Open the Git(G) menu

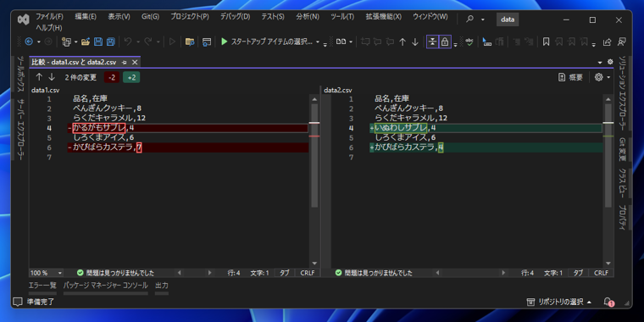point(150,17)
